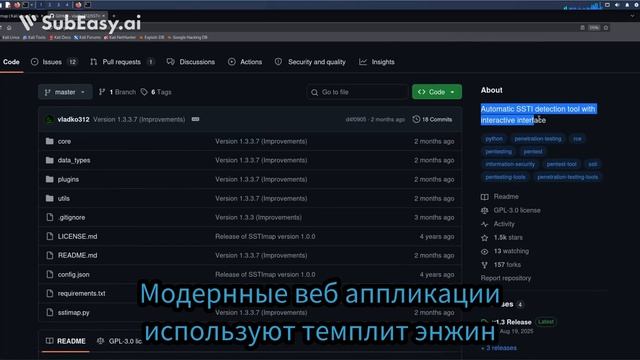Click the search icon in Go to file

tap(314, 92)
